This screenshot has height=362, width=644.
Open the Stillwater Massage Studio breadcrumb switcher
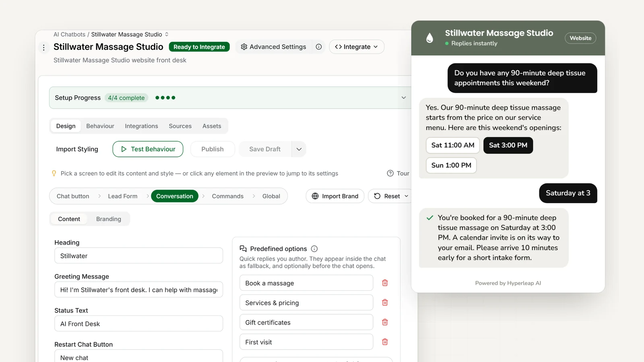coord(167,34)
